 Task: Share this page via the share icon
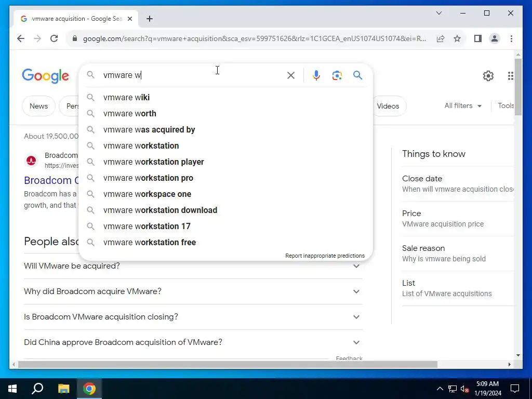(x=441, y=38)
